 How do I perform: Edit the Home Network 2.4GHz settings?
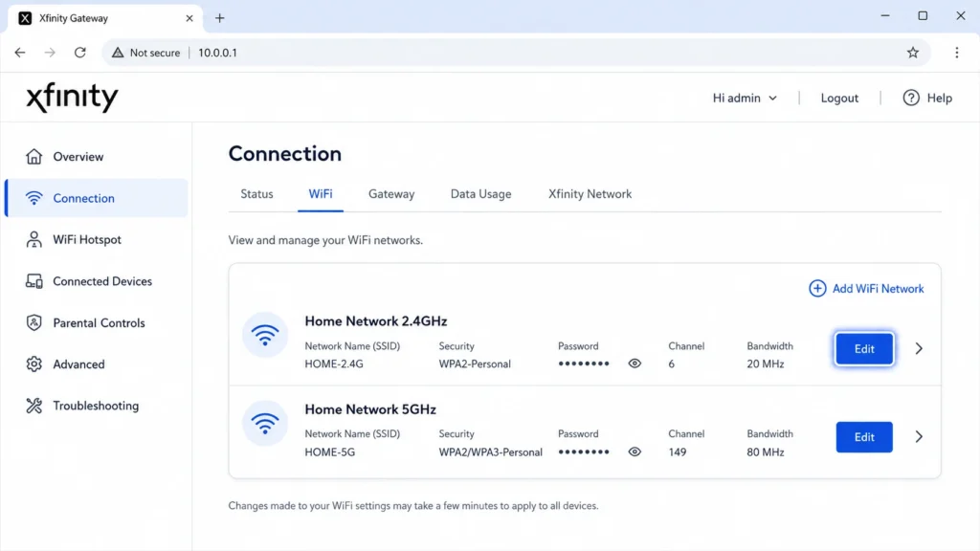864,348
